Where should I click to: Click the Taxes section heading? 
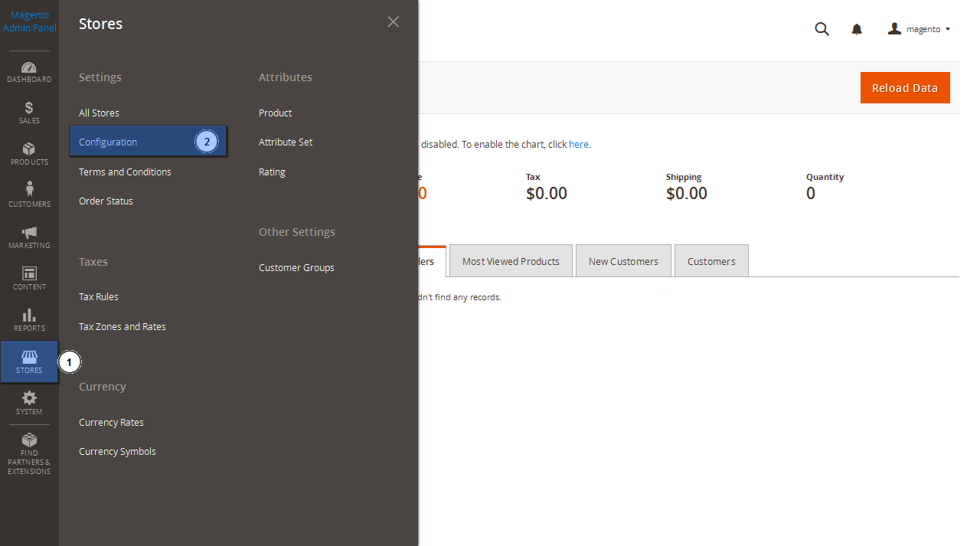93,262
